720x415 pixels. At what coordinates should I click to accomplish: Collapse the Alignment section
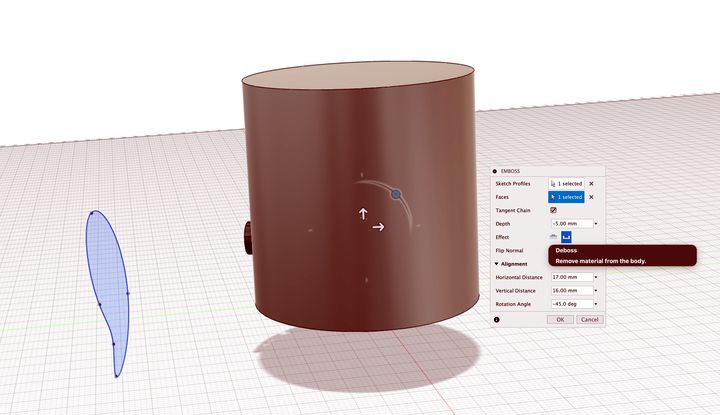coord(498,263)
